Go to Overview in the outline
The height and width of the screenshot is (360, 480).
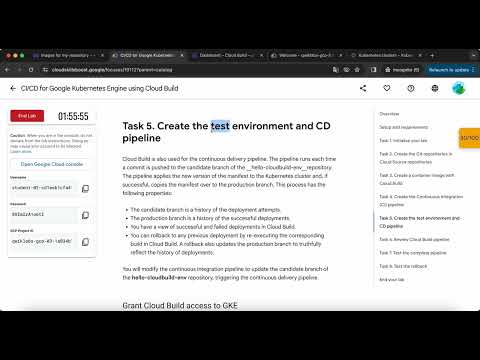click(x=389, y=114)
